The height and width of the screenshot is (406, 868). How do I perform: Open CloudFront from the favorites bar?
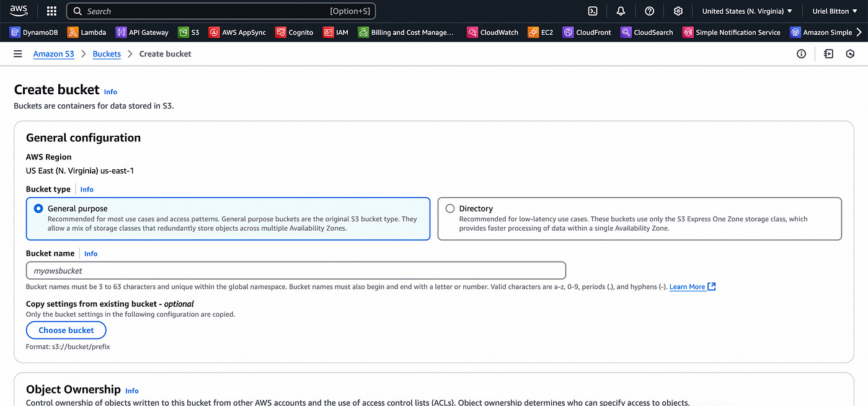587,32
